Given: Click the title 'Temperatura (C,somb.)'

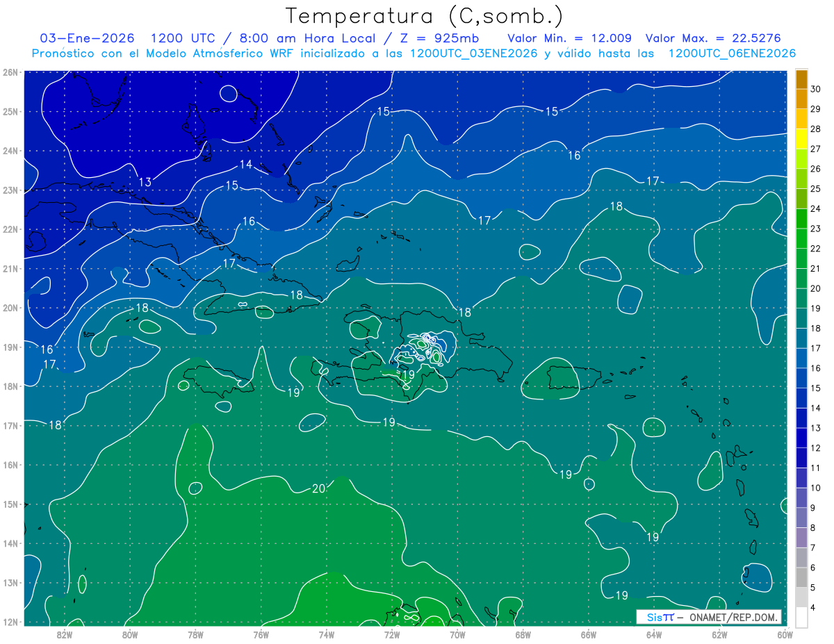Looking at the screenshot, I should 425,15.
